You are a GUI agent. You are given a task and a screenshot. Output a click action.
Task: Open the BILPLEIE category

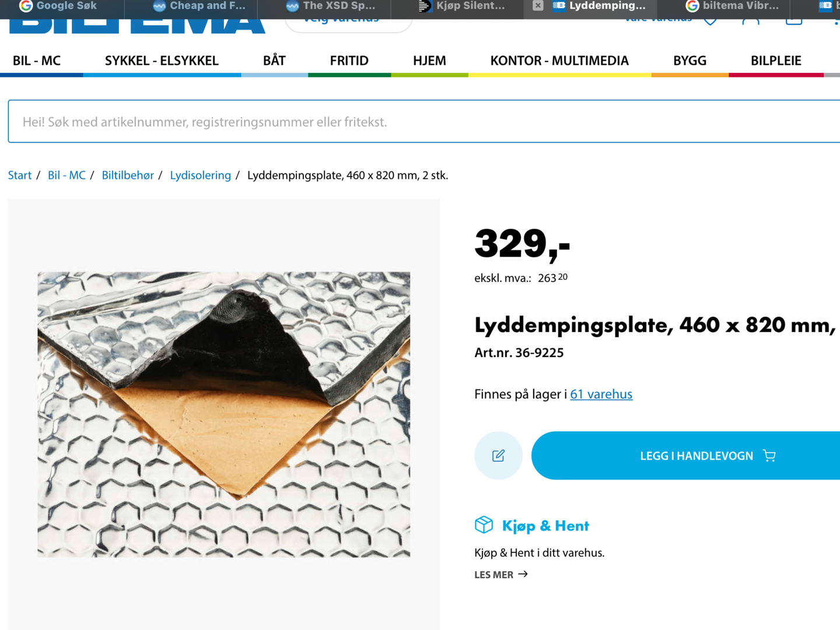[776, 61]
